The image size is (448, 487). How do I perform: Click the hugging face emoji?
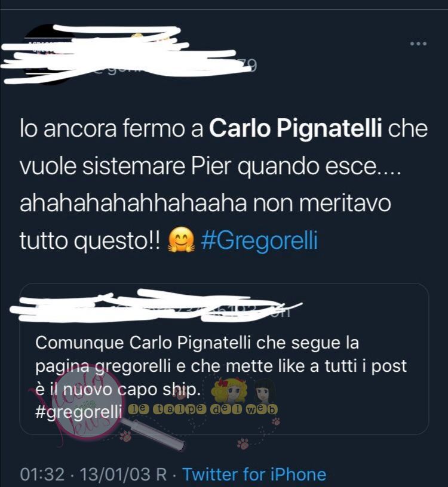(x=182, y=239)
